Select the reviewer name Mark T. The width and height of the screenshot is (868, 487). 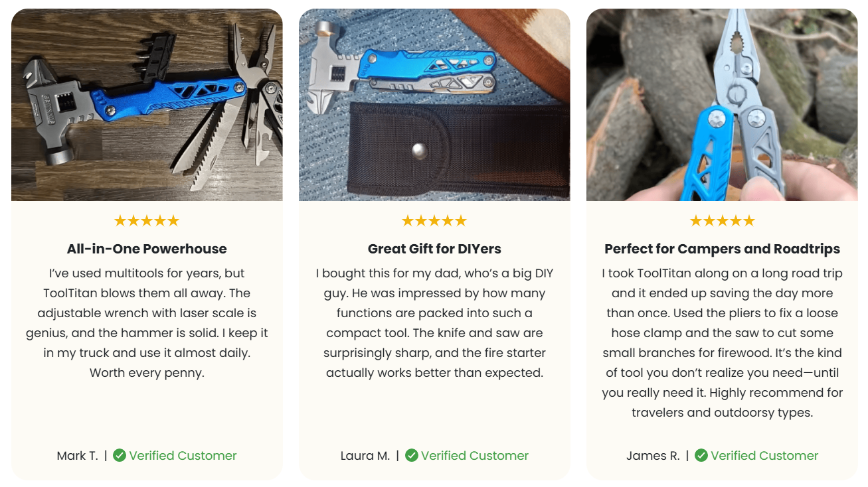(x=77, y=456)
